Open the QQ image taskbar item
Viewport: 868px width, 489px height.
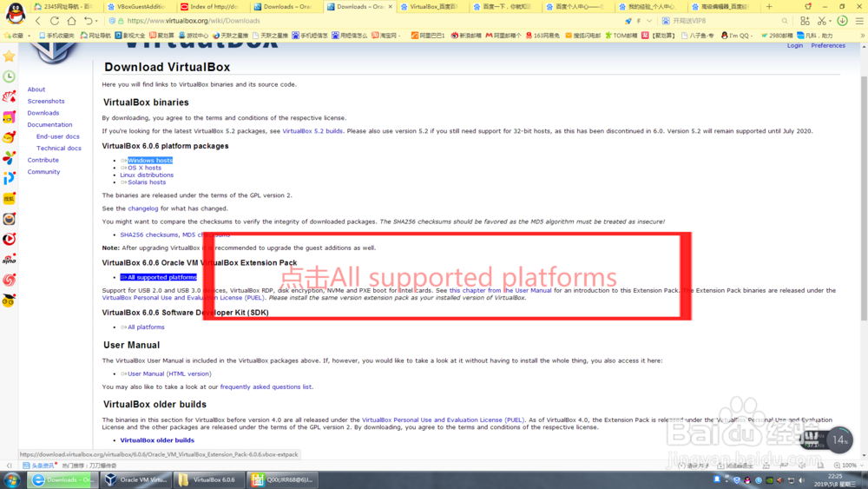[x=282, y=479]
